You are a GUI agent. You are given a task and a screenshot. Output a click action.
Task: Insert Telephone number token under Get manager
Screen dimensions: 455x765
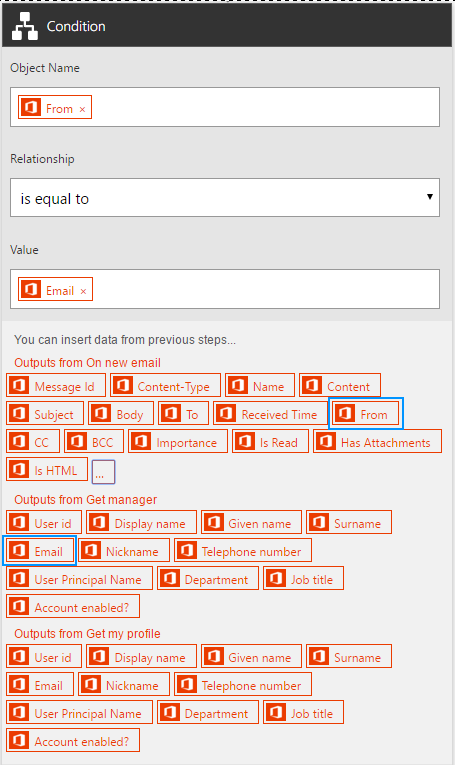pos(242,551)
